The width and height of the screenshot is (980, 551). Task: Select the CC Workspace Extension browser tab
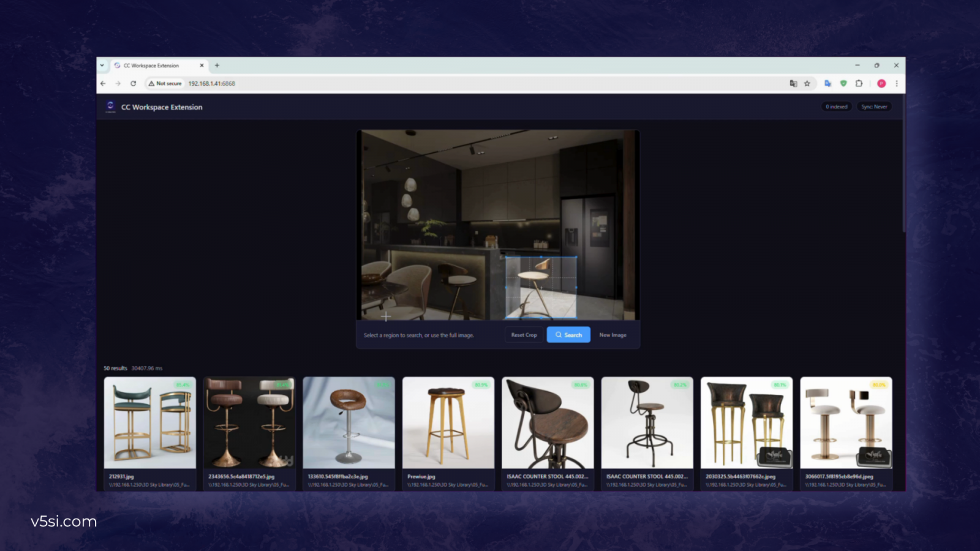(159, 66)
